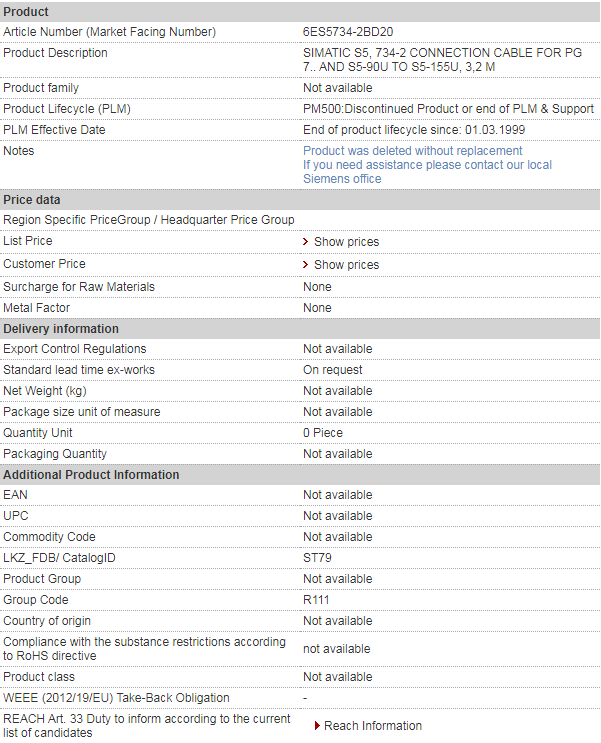Click the Export Control Regulations label
Image resolution: width=601 pixels, height=743 pixels.
click(x=75, y=349)
